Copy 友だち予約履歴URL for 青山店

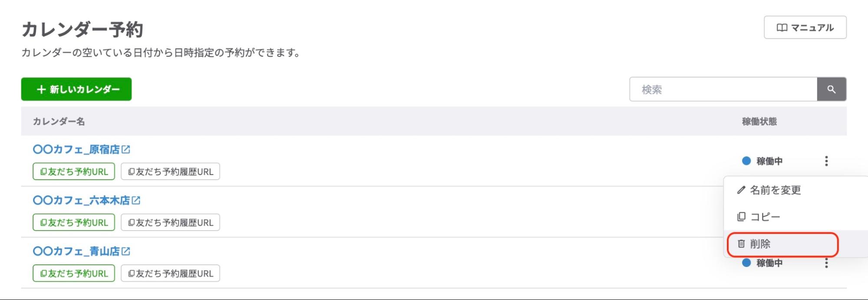coord(170,274)
